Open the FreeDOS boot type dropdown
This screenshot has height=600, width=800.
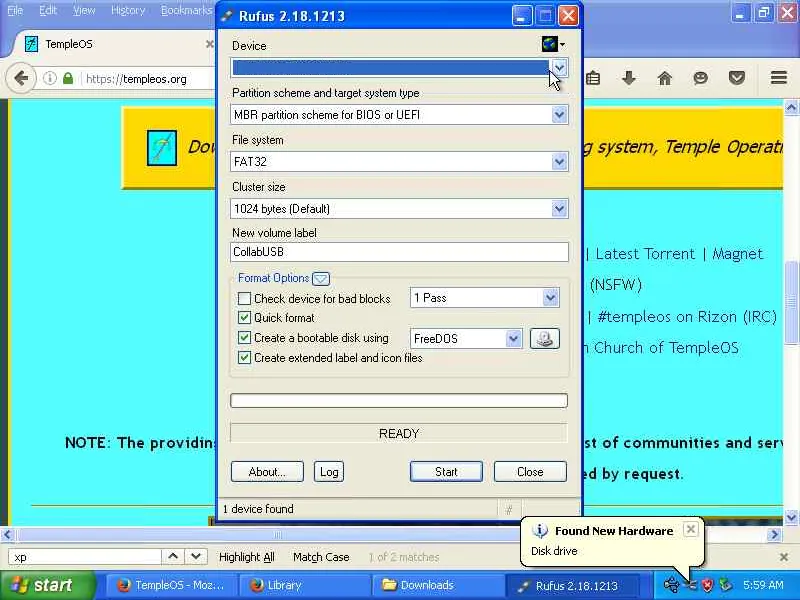pos(513,338)
